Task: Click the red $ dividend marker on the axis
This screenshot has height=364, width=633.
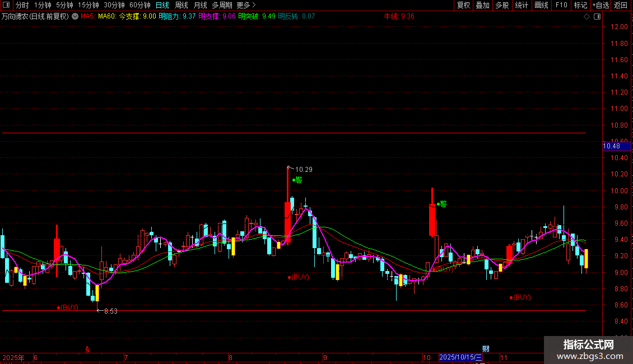Action: click(87, 349)
